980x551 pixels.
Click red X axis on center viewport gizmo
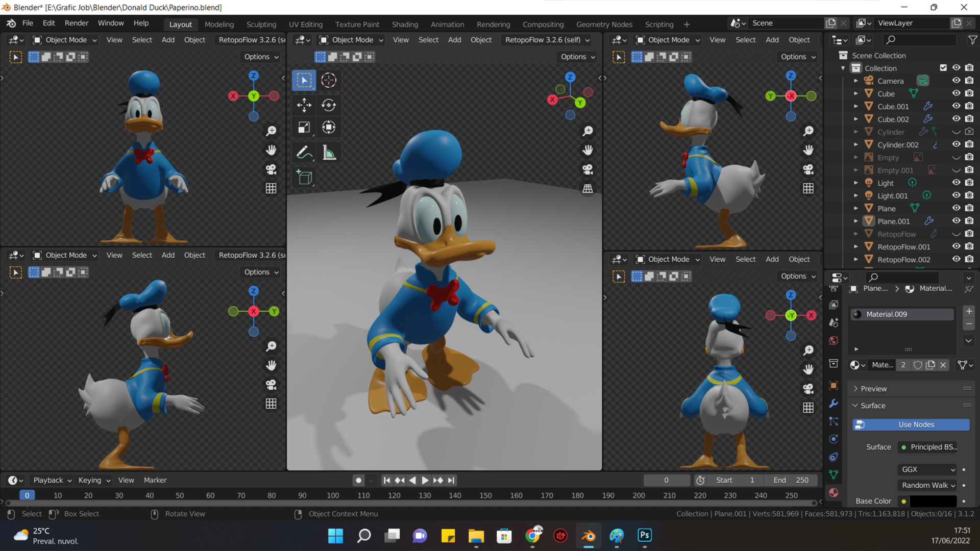point(552,100)
